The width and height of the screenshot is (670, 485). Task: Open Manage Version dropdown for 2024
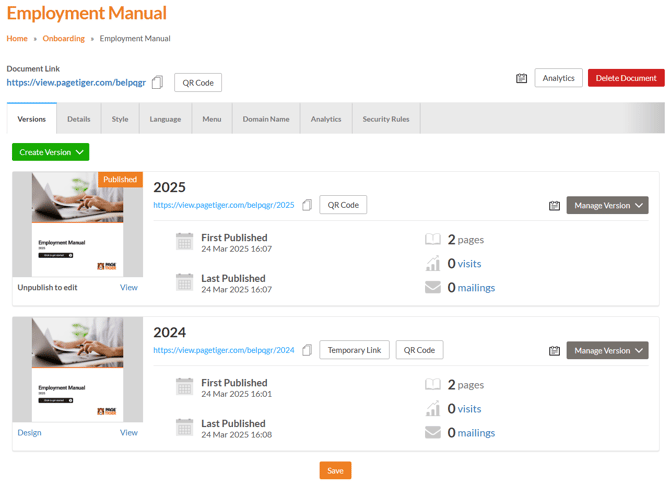[607, 351]
